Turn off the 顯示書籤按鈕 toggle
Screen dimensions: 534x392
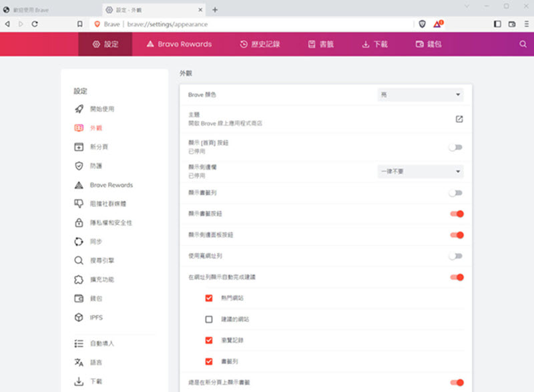click(457, 214)
